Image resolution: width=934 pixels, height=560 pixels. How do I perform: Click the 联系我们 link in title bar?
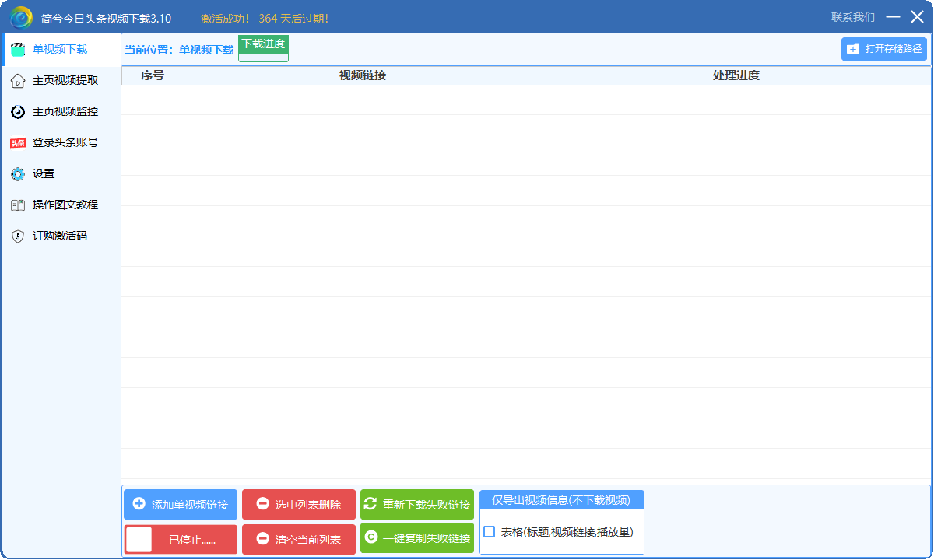tap(852, 17)
